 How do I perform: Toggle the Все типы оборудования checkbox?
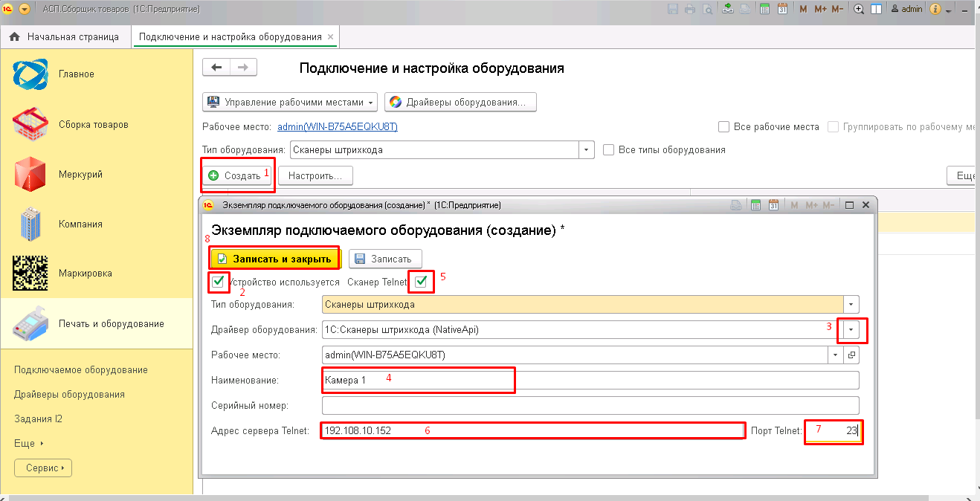coord(609,149)
